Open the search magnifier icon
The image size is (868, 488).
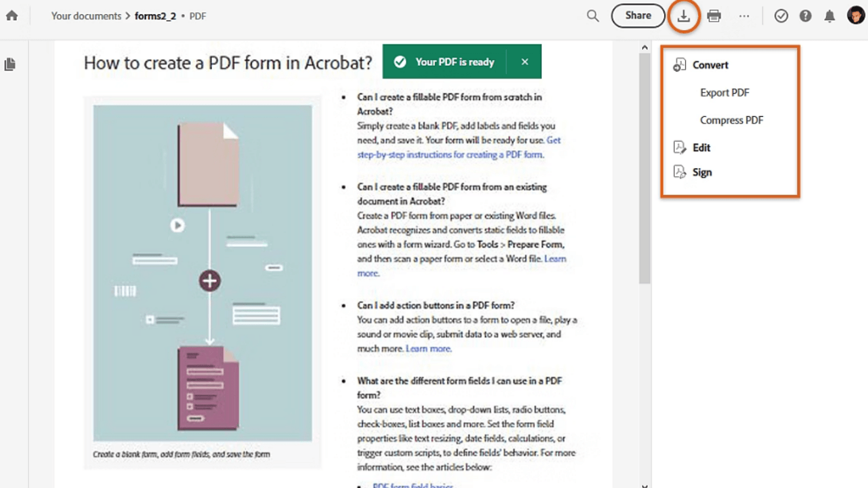click(593, 16)
